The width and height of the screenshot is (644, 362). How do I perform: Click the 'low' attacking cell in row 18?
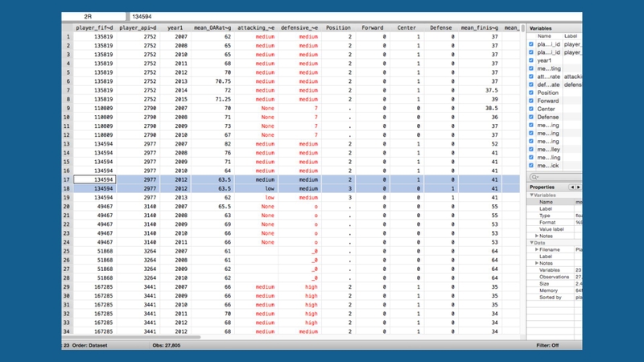click(x=256, y=189)
